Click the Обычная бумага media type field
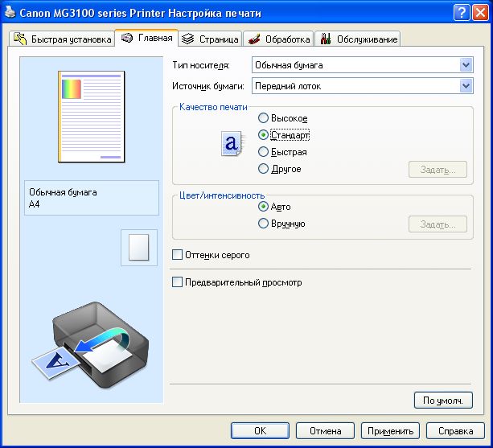 point(363,65)
